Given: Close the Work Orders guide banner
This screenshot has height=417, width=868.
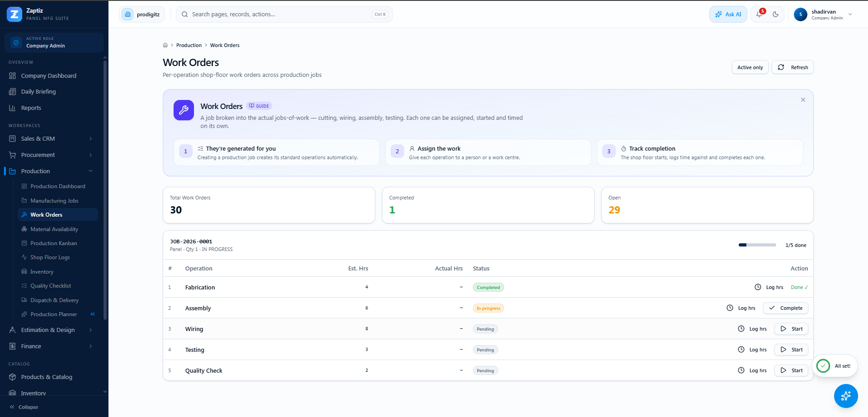Looking at the screenshot, I should (x=803, y=100).
